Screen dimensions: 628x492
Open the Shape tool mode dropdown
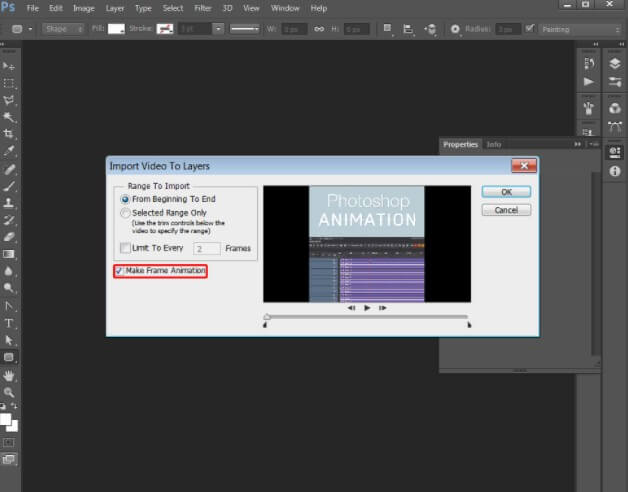tap(63, 29)
